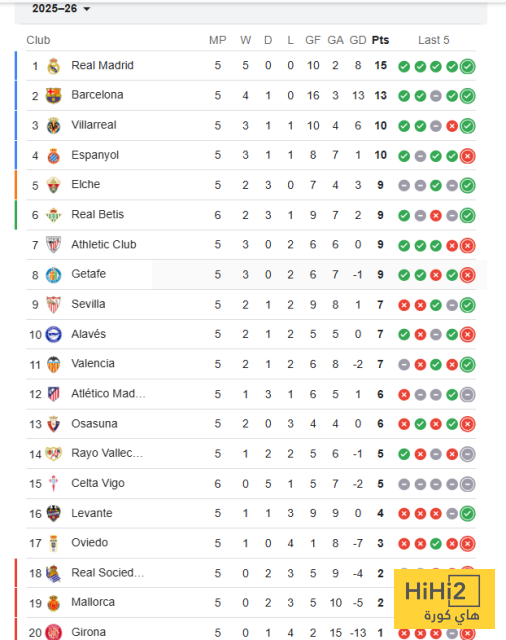
Task: Open the Osasuna team name
Action: tap(94, 424)
